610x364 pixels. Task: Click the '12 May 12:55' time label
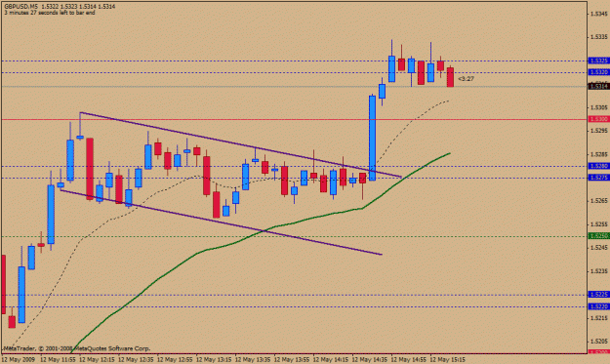pyautogui.click(x=175, y=360)
